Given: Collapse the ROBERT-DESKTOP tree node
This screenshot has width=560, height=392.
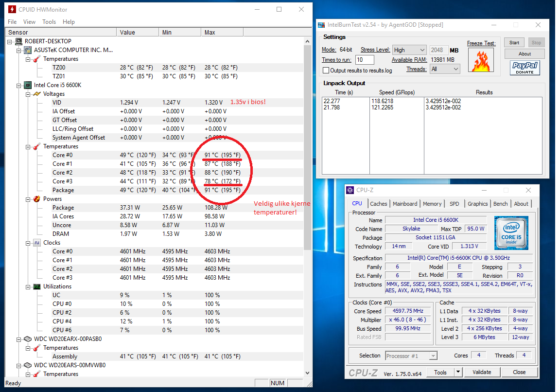Looking at the screenshot, I should coord(10,41).
